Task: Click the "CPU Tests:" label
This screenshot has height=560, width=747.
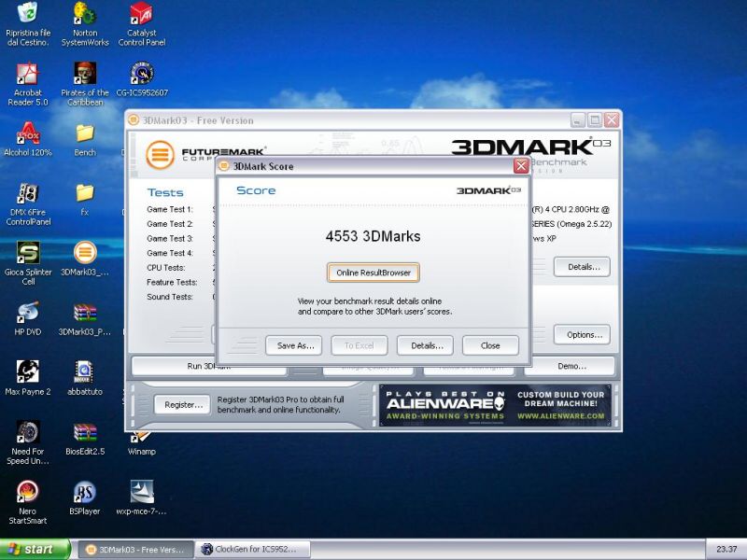Action: (x=166, y=268)
